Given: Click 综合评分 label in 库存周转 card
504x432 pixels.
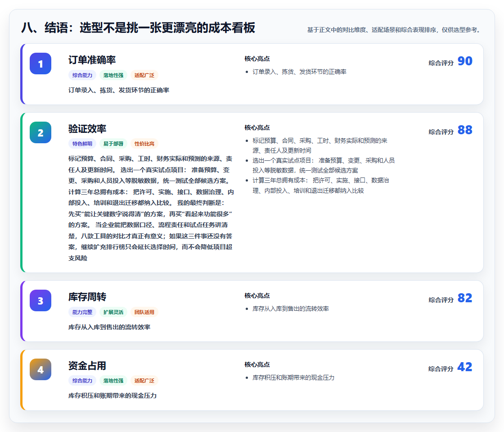Looking at the screenshot, I should pyautogui.click(x=441, y=300).
